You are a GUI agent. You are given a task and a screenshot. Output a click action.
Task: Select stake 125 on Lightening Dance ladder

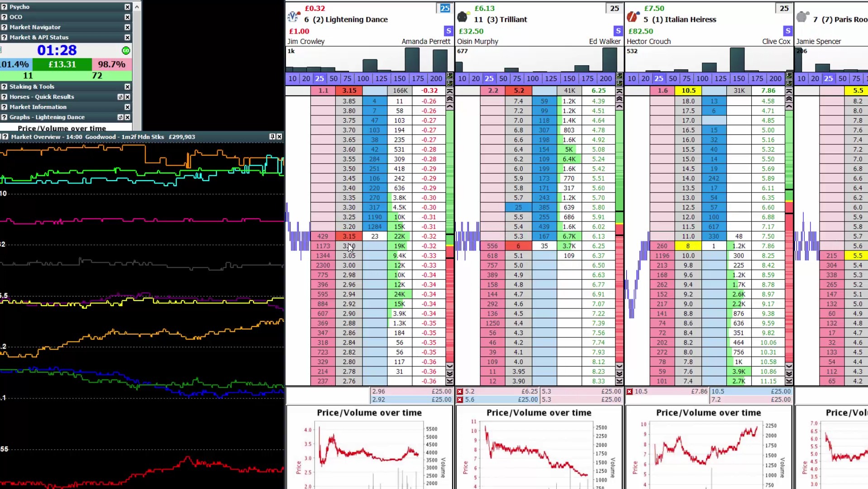382,79
